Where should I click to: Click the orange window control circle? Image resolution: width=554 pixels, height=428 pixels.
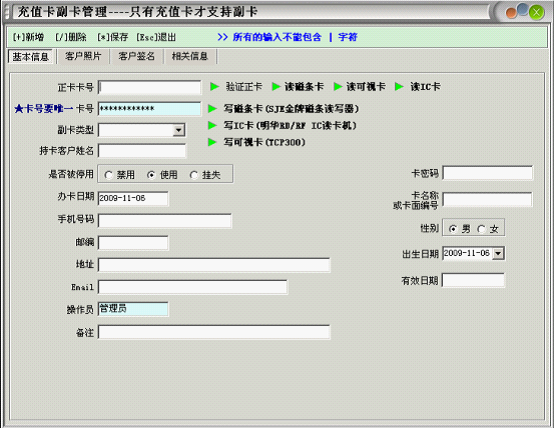point(511,13)
